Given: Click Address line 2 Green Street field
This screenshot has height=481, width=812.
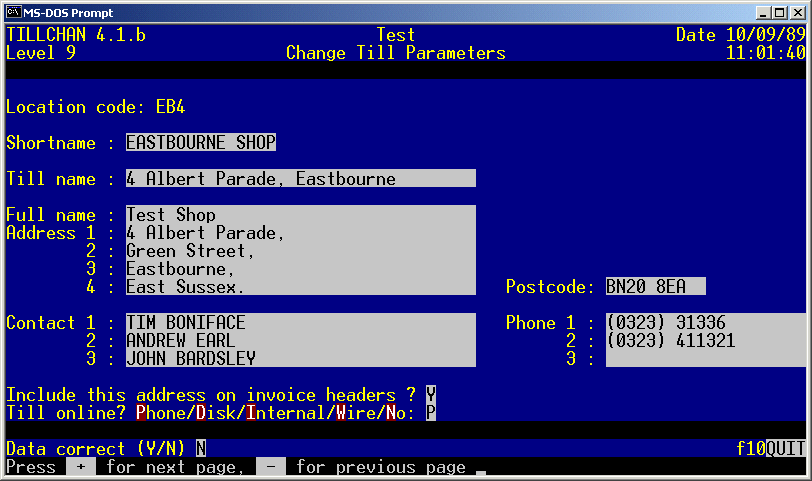Looking at the screenshot, I should click(x=300, y=251).
